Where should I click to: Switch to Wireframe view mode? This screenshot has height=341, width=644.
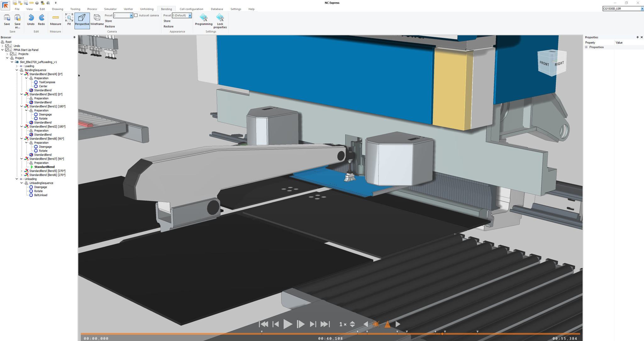(97, 20)
